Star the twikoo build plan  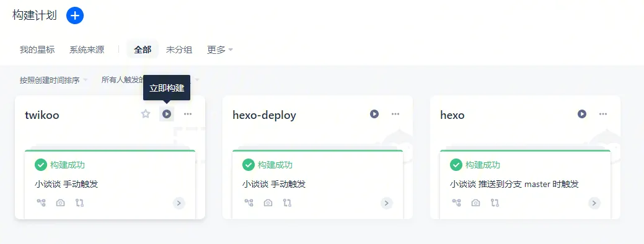(x=146, y=114)
